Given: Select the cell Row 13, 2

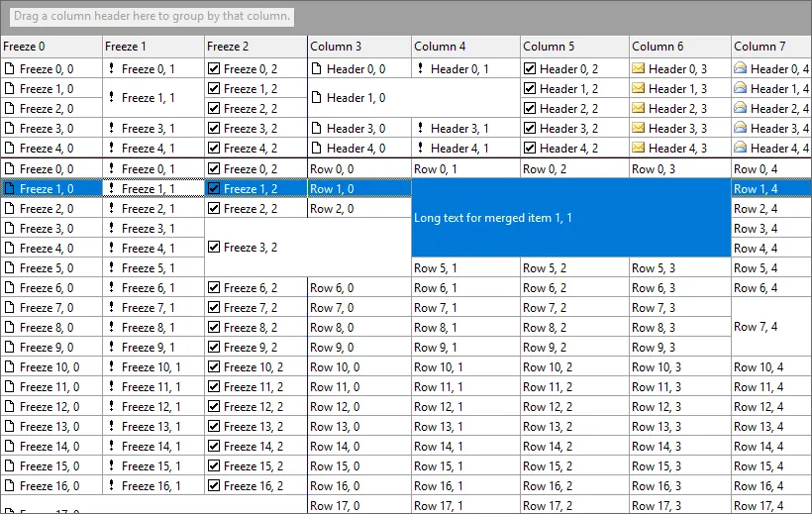Looking at the screenshot, I should pos(574,427).
